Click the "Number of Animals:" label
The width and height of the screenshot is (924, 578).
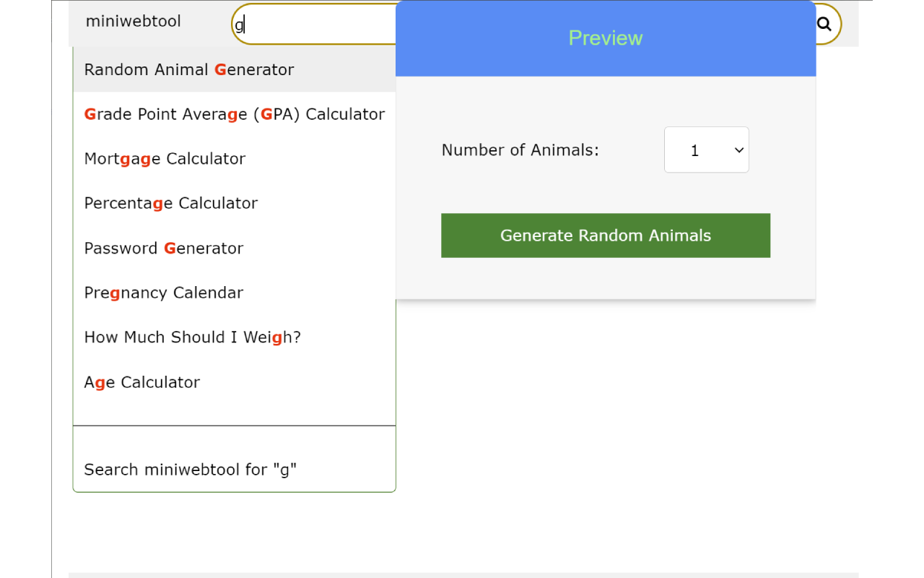pyautogui.click(x=520, y=150)
